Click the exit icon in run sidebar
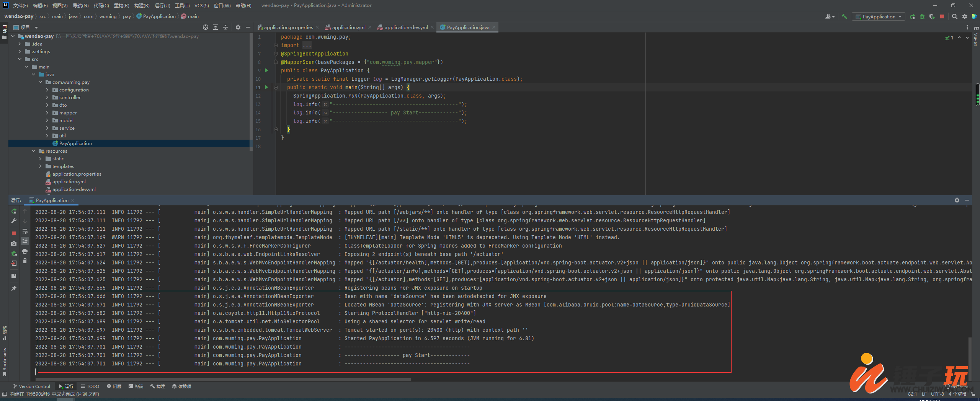 click(x=14, y=263)
